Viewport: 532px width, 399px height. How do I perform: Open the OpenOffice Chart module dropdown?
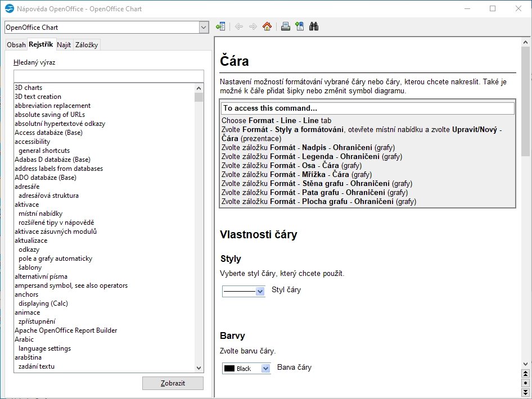[205, 26]
